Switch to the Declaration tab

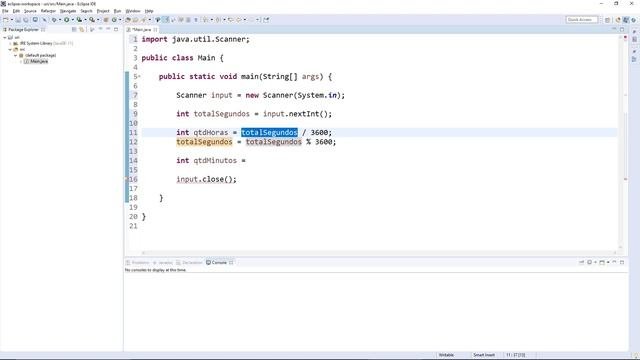[189, 262]
